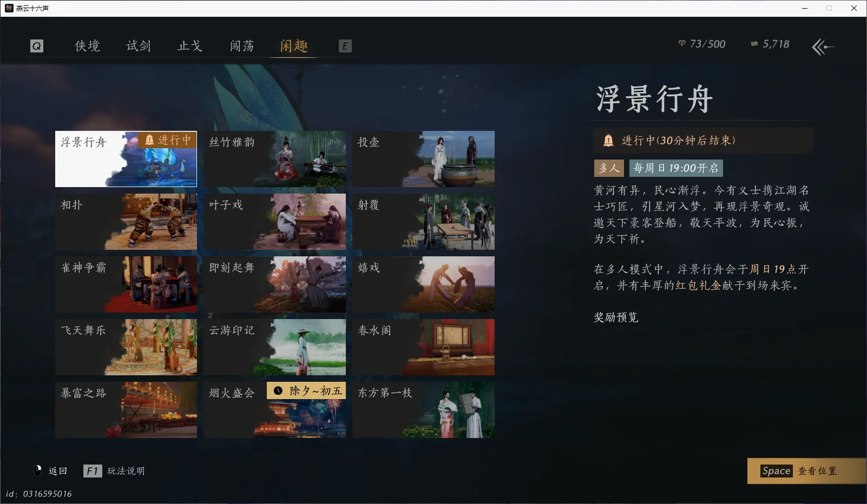Click the back arrow icon at top right
Viewport: 867px width, 504px height.
(823, 47)
